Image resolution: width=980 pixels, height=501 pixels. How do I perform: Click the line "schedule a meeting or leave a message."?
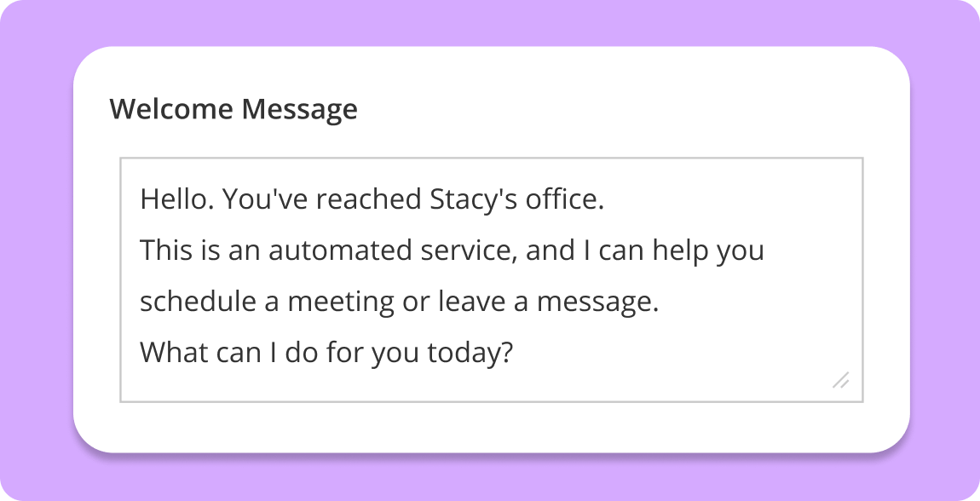coord(399,302)
